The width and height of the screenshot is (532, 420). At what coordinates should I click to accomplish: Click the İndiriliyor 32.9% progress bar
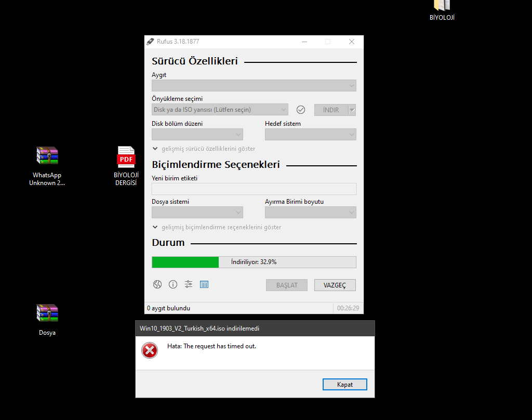(x=254, y=262)
